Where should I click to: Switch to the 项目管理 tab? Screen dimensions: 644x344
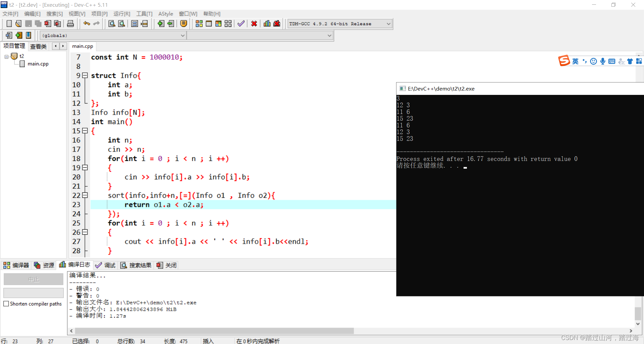tap(14, 46)
